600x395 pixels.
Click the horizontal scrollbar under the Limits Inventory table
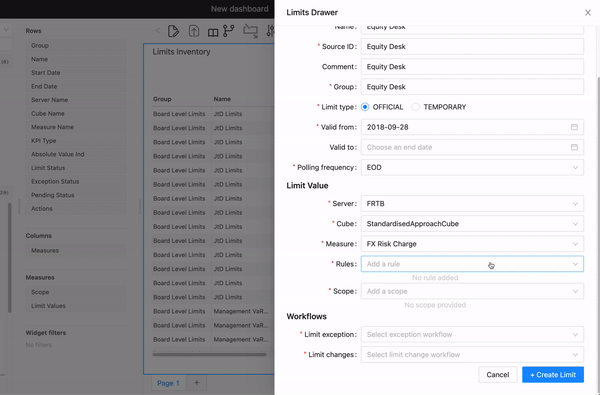[209, 354]
